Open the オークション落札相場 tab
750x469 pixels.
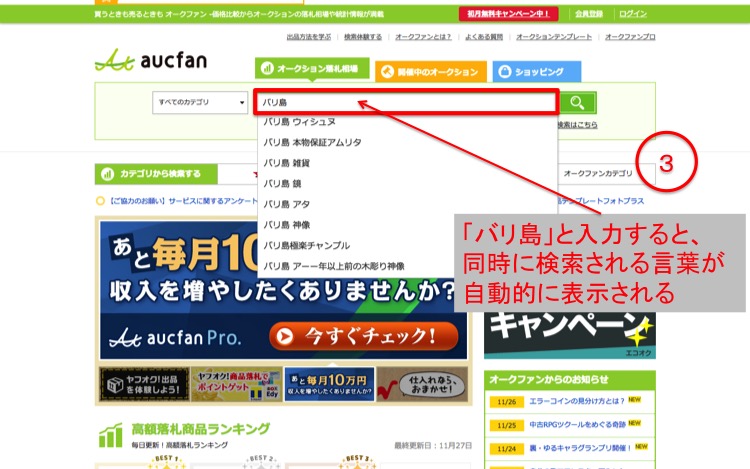(312, 68)
